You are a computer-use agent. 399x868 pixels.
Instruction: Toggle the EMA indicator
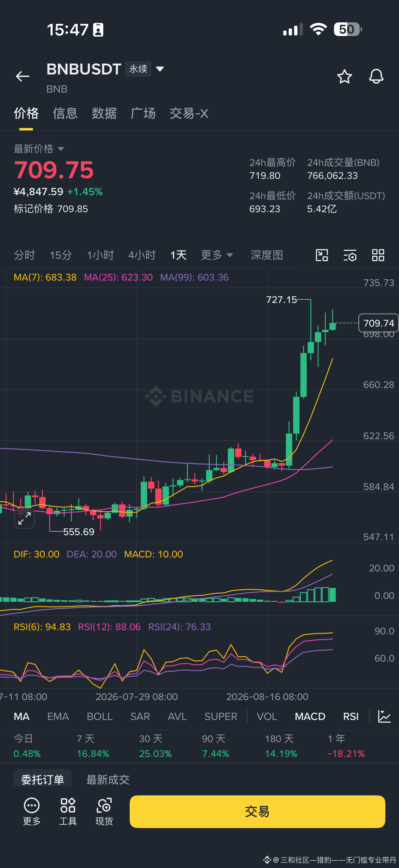click(58, 716)
